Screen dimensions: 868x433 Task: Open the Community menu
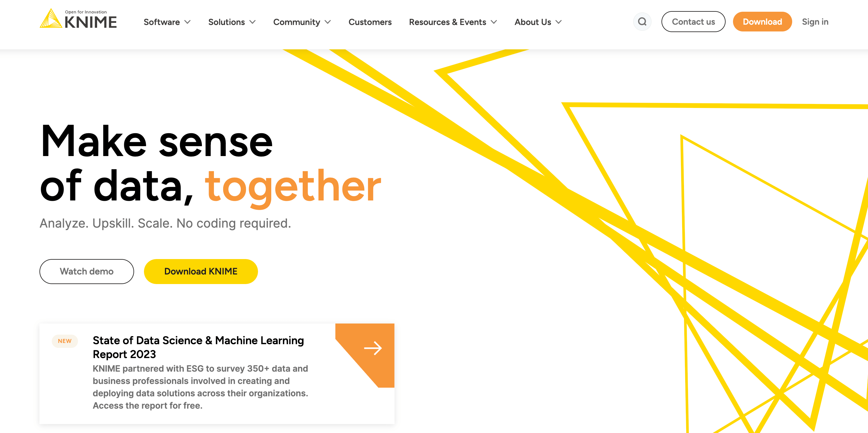point(303,22)
